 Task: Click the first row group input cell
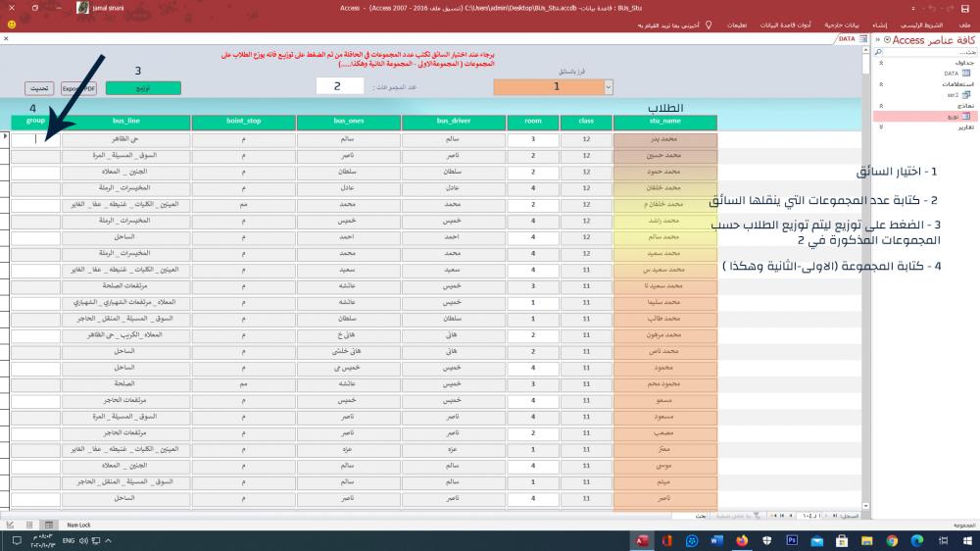point(35,139)
